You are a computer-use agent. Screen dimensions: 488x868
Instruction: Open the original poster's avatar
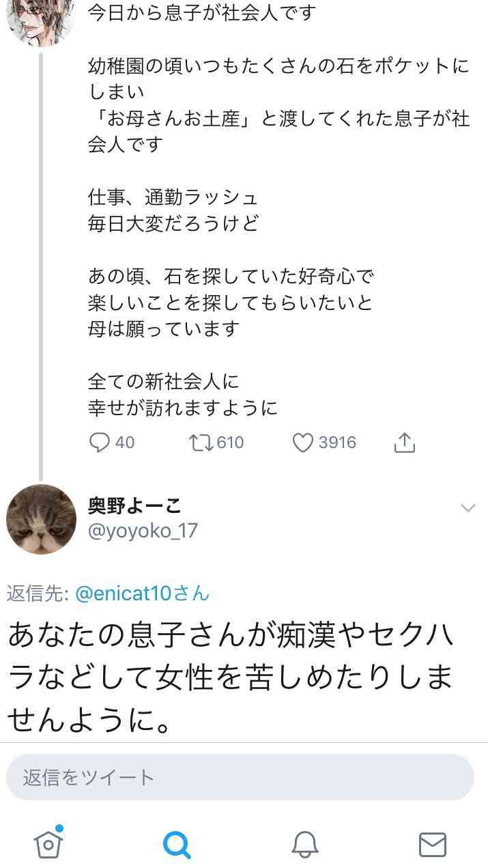[x=41, y=14]
